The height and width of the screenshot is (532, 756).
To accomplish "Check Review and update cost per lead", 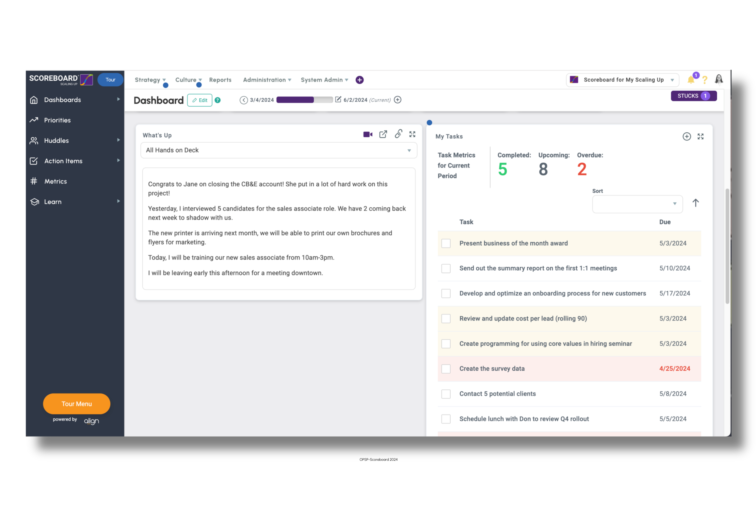I will pos(446,318).
